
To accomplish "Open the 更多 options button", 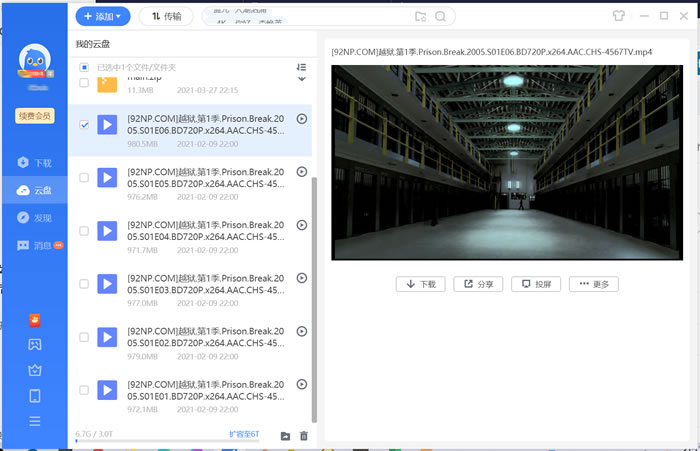I will click(594, 284).
